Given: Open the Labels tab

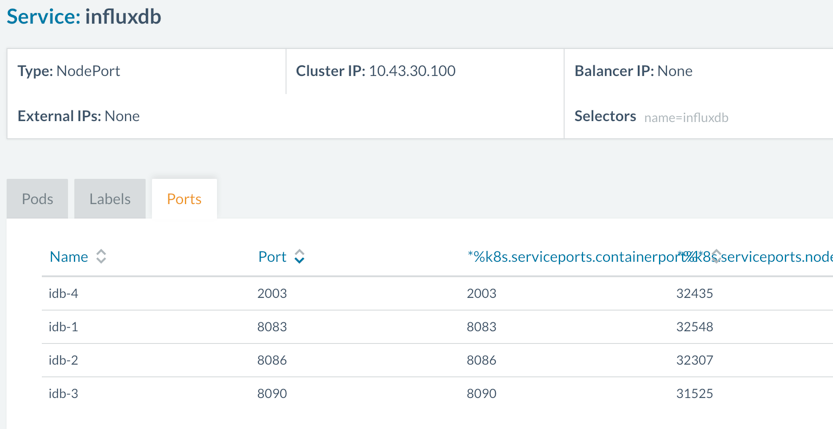Looking at the screenshot, I should tap(110, 199).
